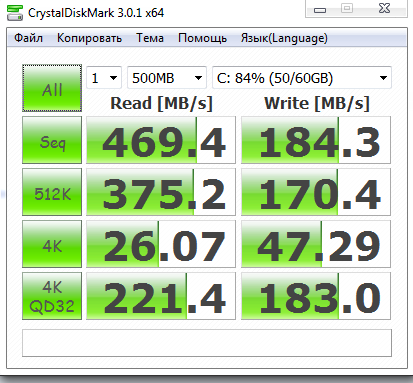Click the CrystalDiskMark app icon in title bar
Image resolution: width=413 pixels, height=383 pixels.
click(15, 13)
